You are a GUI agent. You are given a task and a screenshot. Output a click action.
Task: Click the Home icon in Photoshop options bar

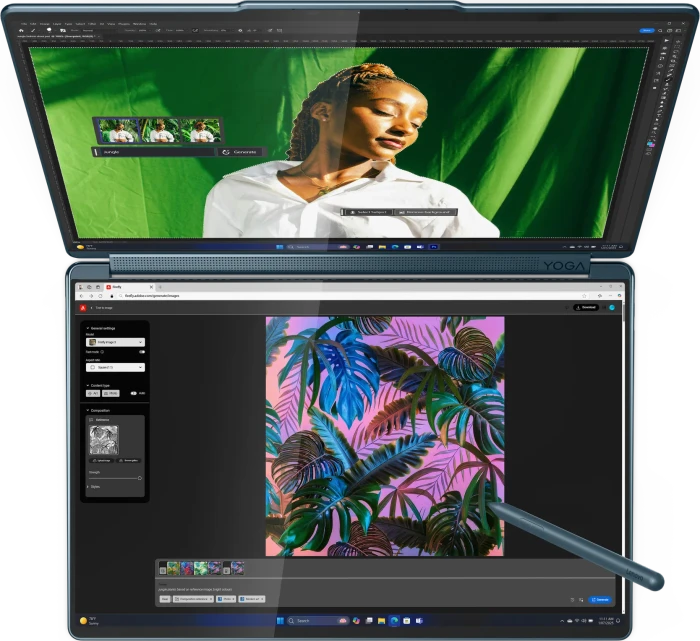click(21, 30)
